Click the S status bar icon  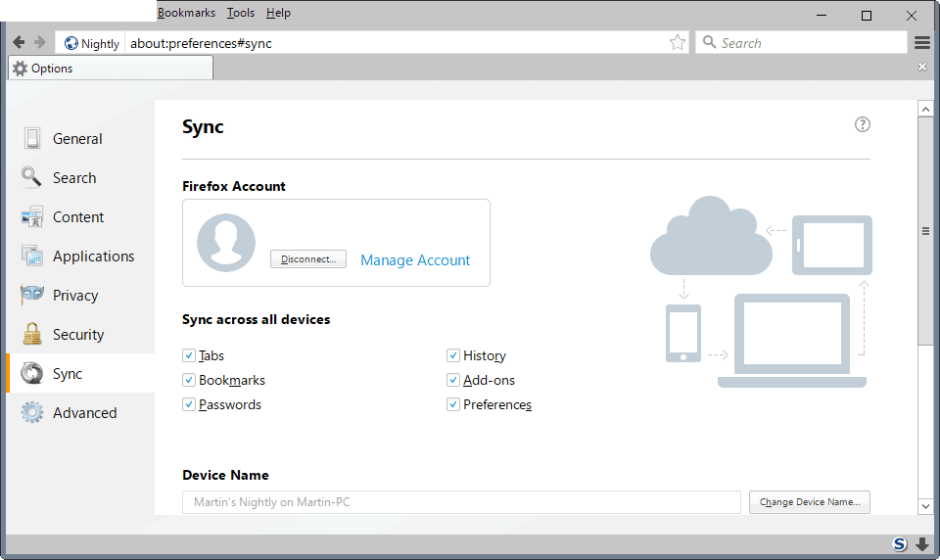pyautogui.click(x=900, y=543)
